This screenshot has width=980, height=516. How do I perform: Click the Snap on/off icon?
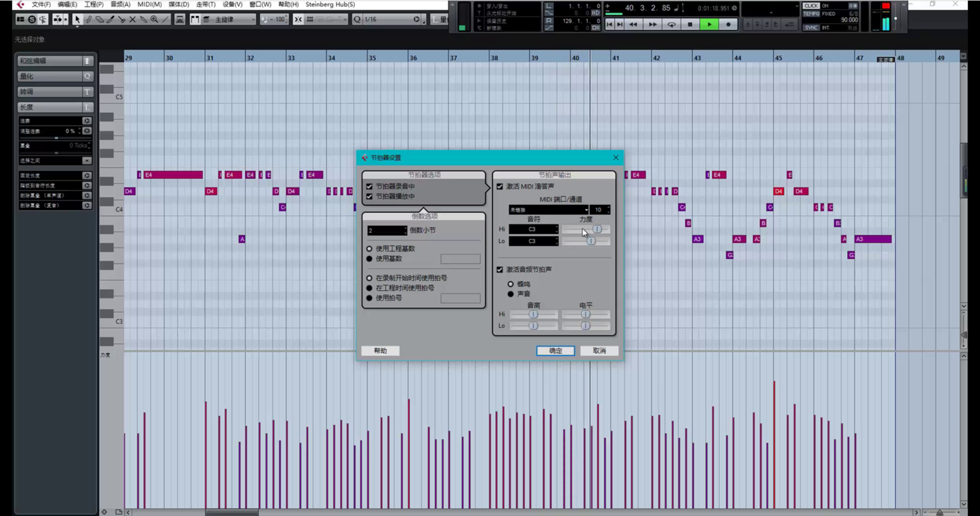point(298,19)
